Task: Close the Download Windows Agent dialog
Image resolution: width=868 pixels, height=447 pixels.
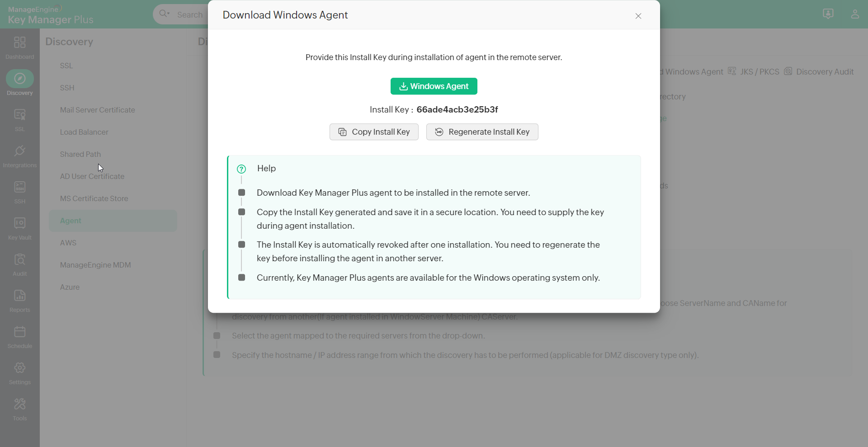Action: point(638,16)
